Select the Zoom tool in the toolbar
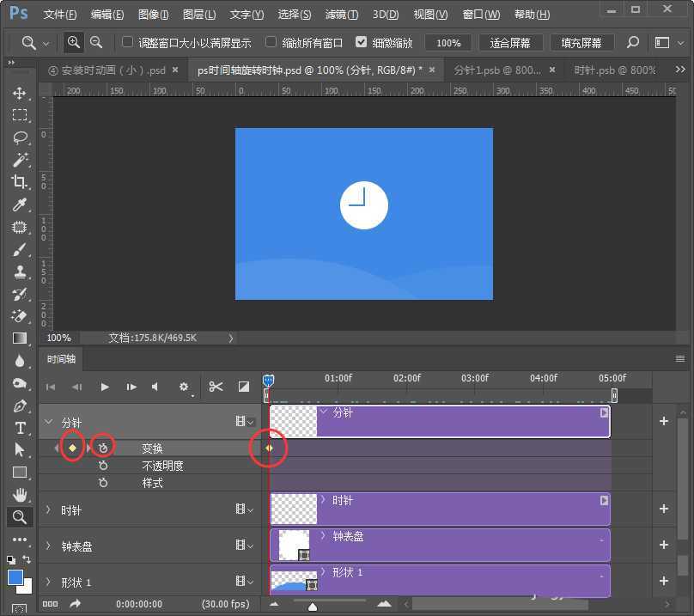This screenshot has height=616, width=694. pos(19,517)
